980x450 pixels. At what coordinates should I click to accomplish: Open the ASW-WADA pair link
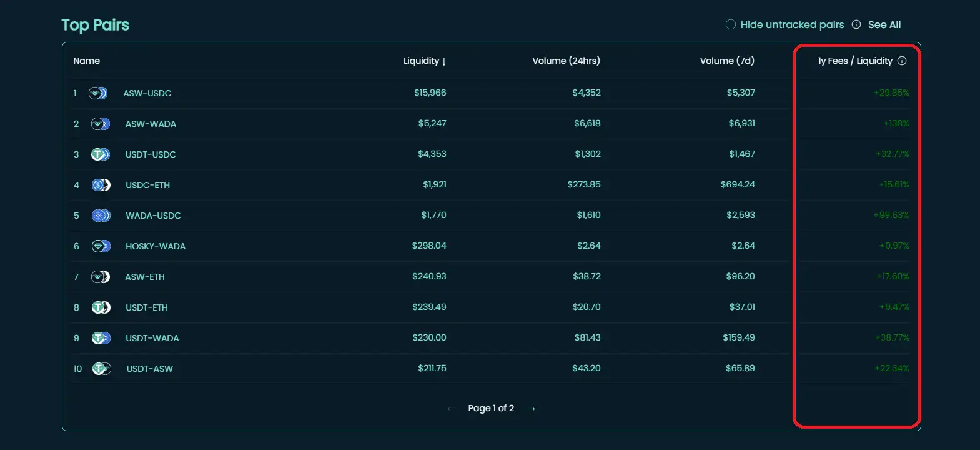click(151, 124)
